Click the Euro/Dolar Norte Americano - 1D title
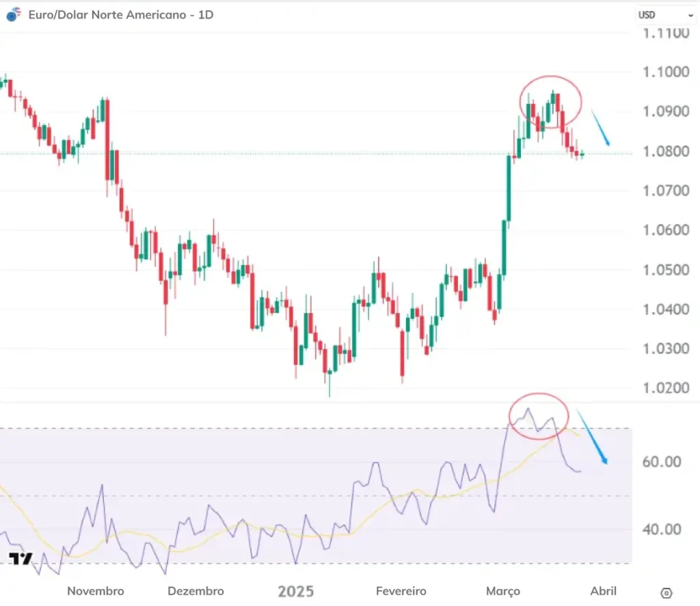This screenshot has width=700, height=606. point(121,15)
